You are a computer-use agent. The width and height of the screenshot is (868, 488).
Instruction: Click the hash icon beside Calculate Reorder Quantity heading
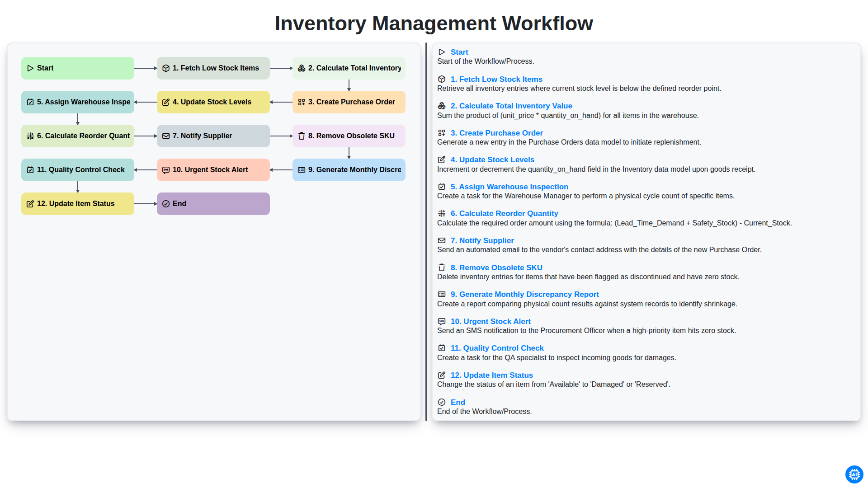point(442,213)
